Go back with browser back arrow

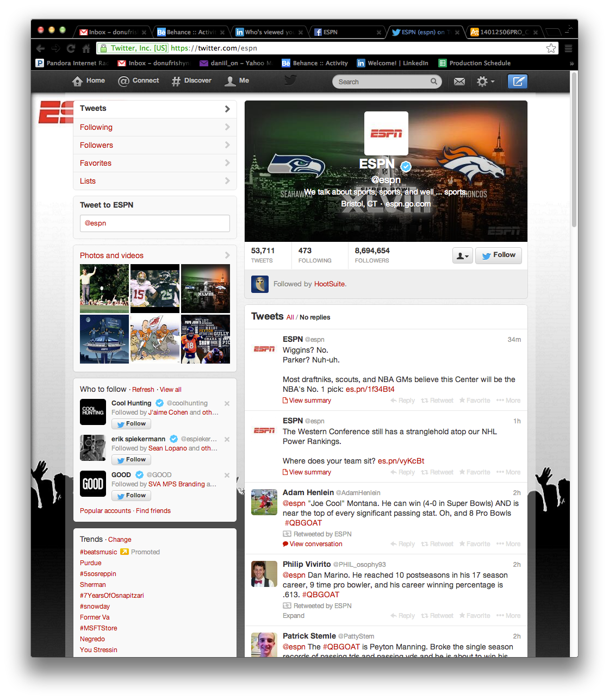(41, 48)
